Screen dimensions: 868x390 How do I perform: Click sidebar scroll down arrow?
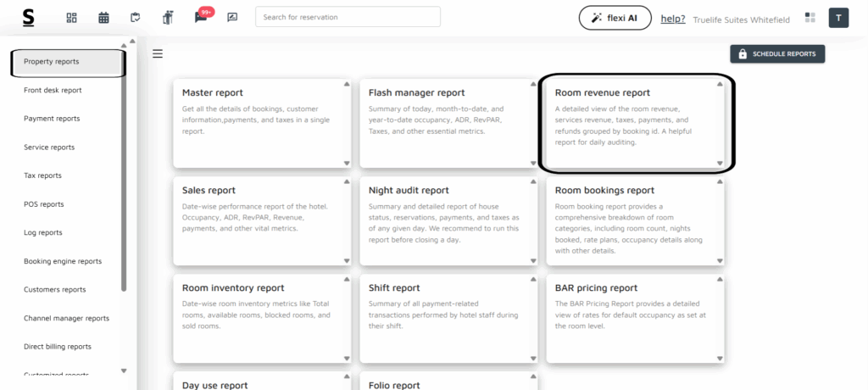(x=124, y=370)
